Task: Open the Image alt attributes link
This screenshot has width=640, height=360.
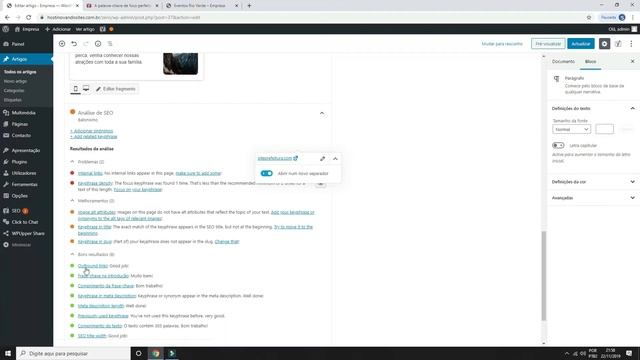Action: tap(97, 212)
